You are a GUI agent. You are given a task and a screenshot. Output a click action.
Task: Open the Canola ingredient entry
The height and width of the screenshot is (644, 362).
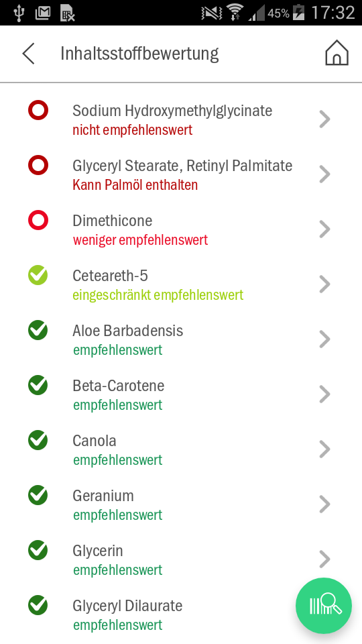[x=181, y=449]
